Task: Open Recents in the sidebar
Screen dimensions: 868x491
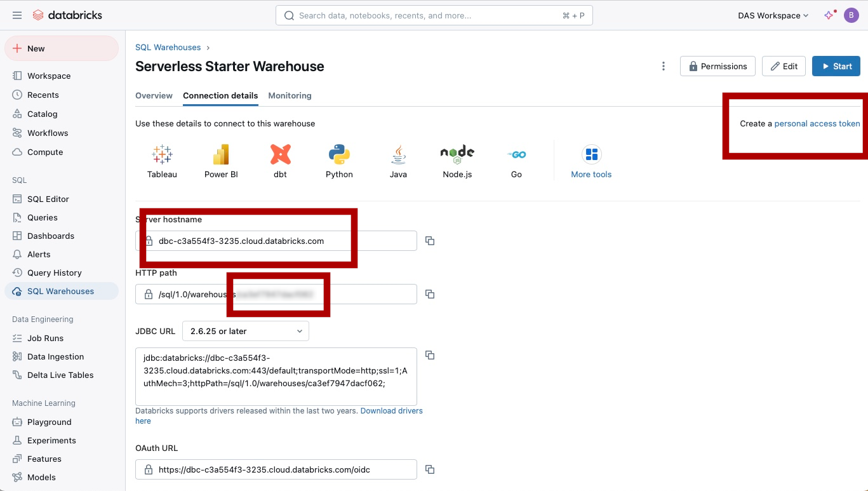Action: (x=61, y=95)
